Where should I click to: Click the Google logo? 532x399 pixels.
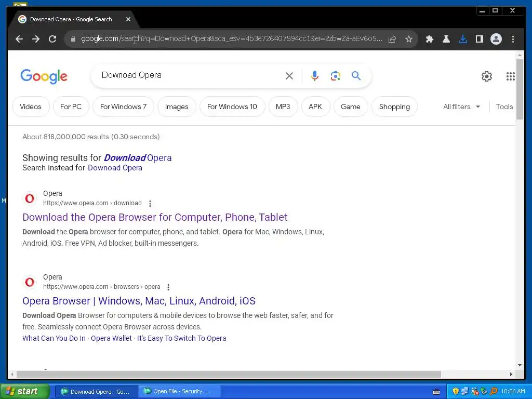[x=44, y=76]
